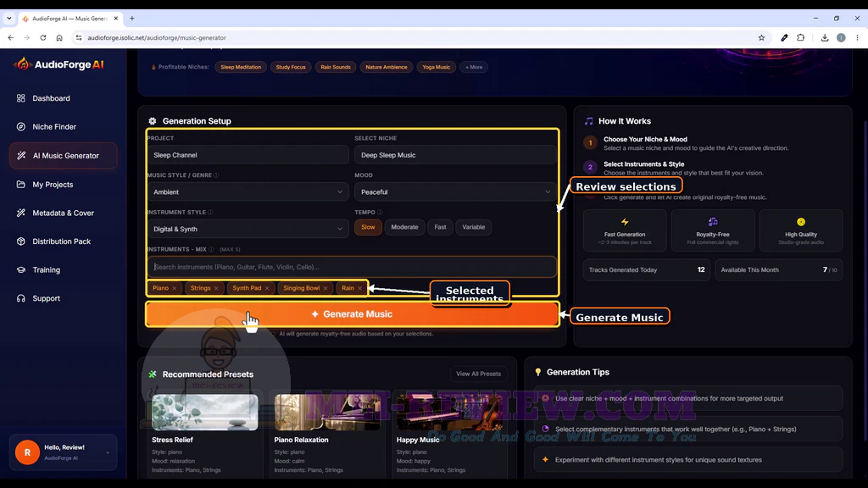Open the Happy Music preset thumbnail
868x488 pixels.
(449, 413)
